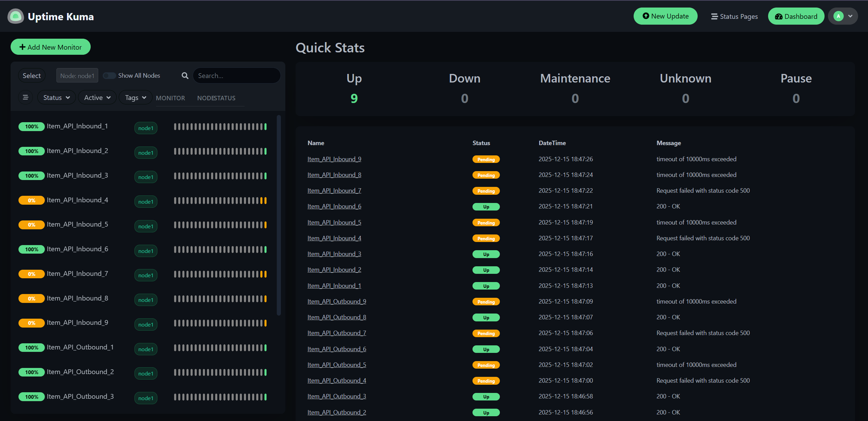
Task: Click the Uptime Kuma logo icon
Action: [15, 16]
